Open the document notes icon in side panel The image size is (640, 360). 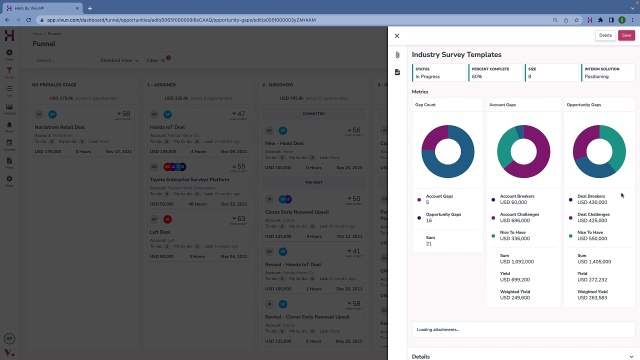pos(398,72)
